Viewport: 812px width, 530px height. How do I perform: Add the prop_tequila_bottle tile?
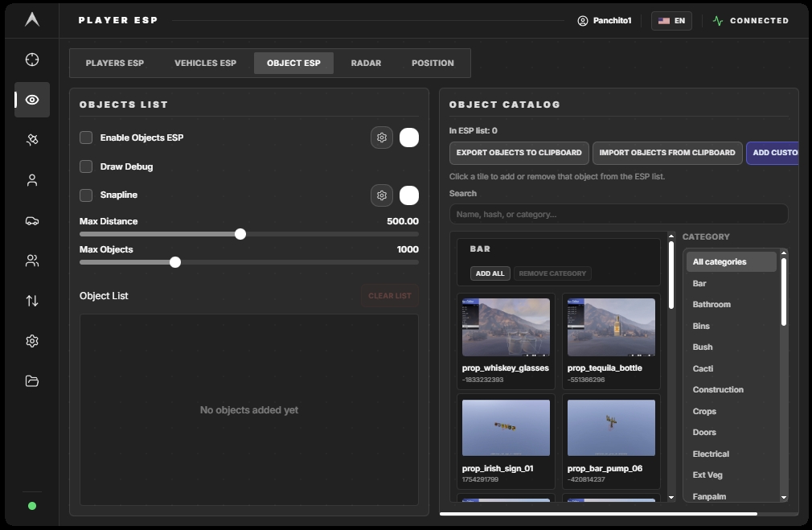(611, 342)
